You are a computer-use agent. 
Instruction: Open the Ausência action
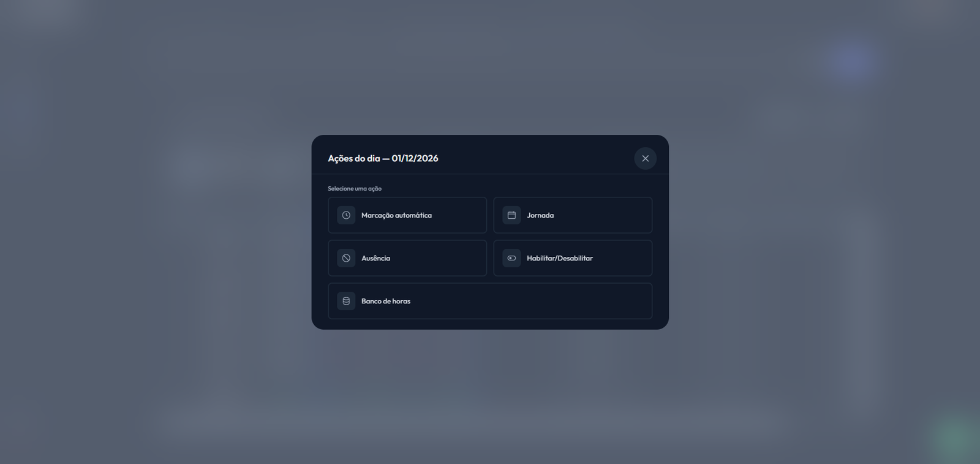[407, 258]
